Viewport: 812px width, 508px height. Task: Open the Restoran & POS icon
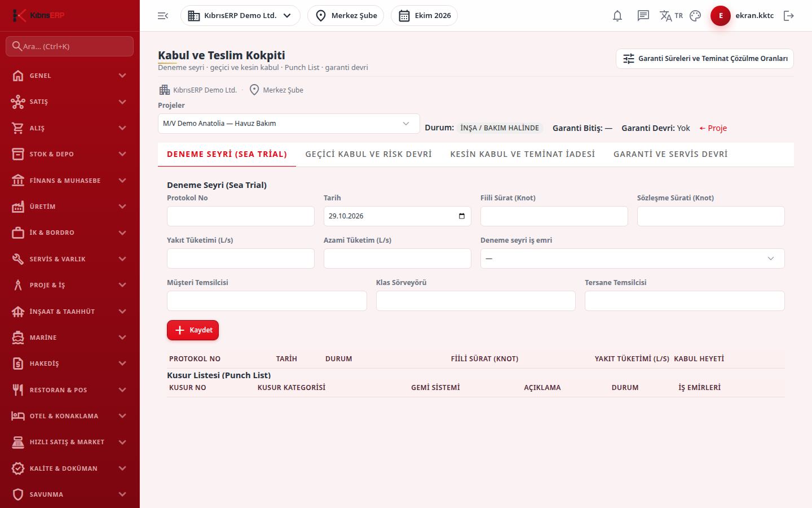point(18,390)
